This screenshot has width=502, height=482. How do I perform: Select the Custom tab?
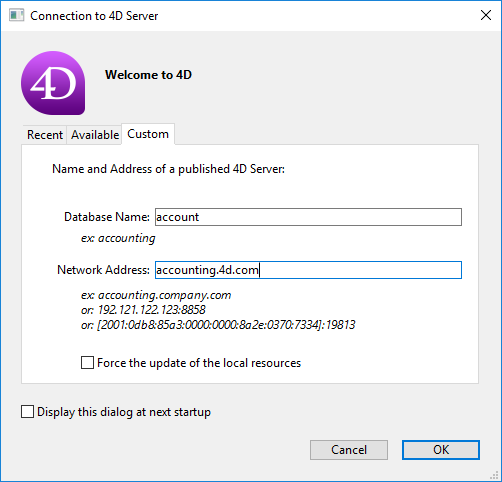pyautogui.click(x=148, y=134)
